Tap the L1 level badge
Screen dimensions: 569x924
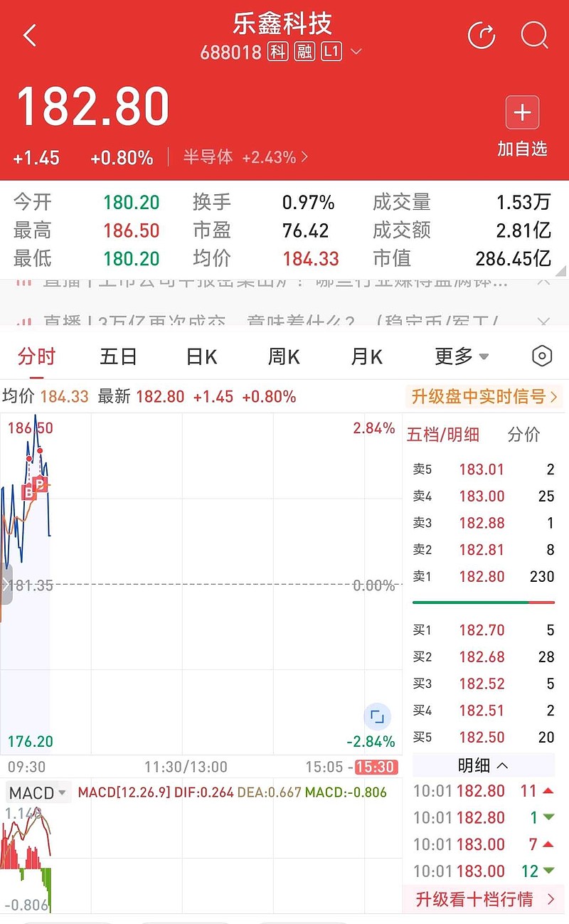331,52
